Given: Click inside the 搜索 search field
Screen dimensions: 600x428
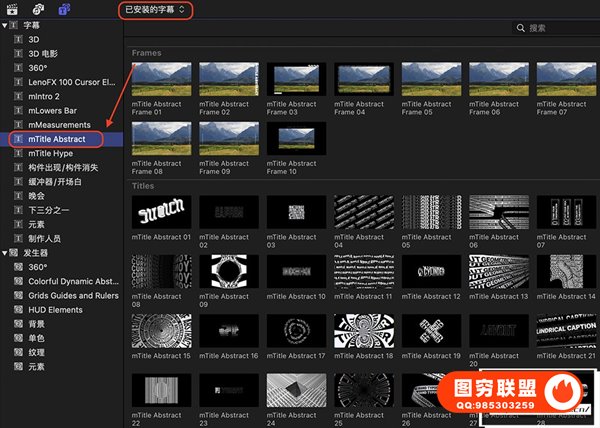Looking at the screenshot, I should click(558, 29).
